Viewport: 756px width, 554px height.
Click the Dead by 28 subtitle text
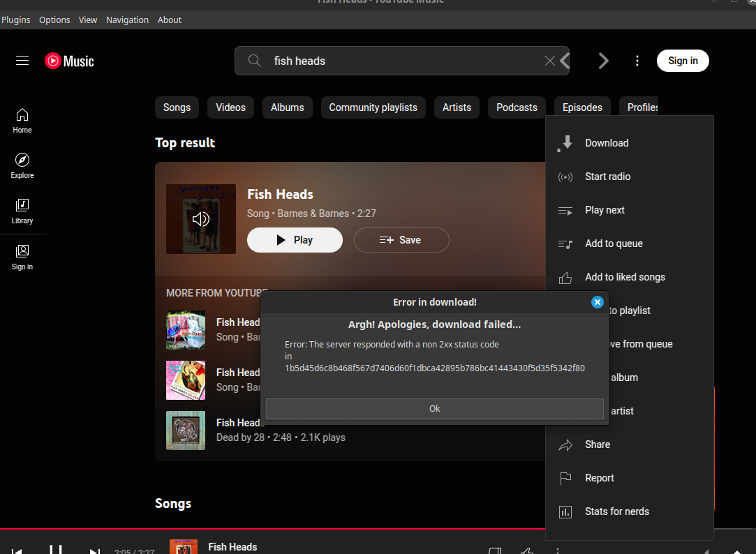coord(281,437)
